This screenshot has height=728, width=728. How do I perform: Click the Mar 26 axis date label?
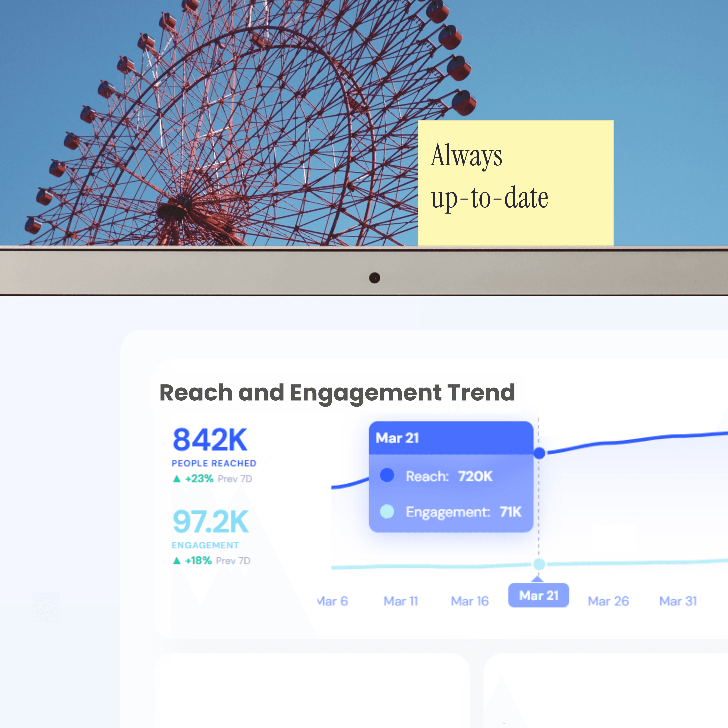tap(608, 601)
